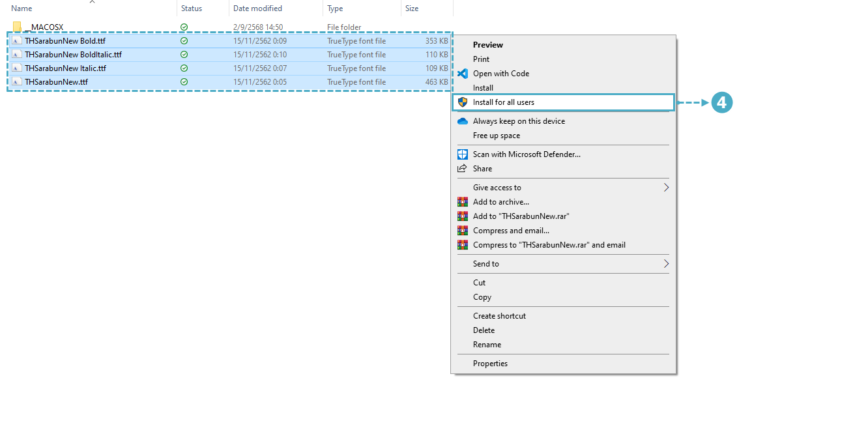
Task: Click the sync status icon of THSarabunNew.ttf
Action: (x=184, y=82)
